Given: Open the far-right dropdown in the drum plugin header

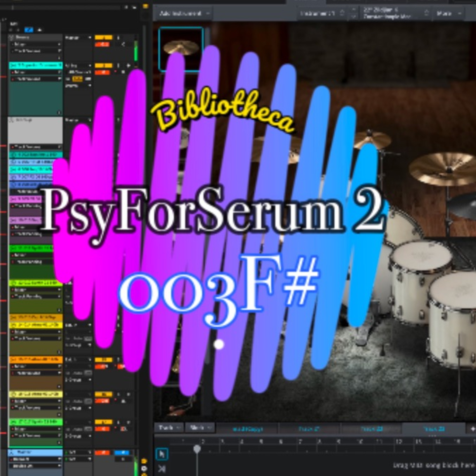Looking at the screenshot, I should click(448, 13).
